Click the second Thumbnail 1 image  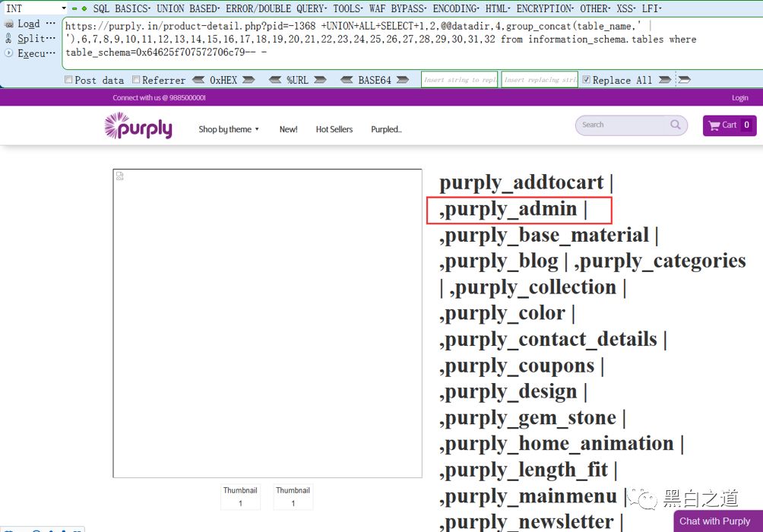click(293, 496)
